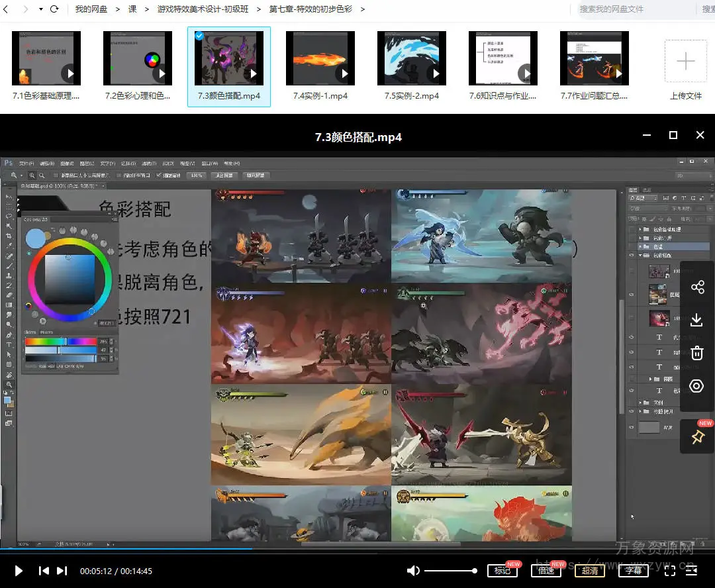Enter fullscreen mode in the player
The image size is (715, 588).
click(x=669, y=570)
